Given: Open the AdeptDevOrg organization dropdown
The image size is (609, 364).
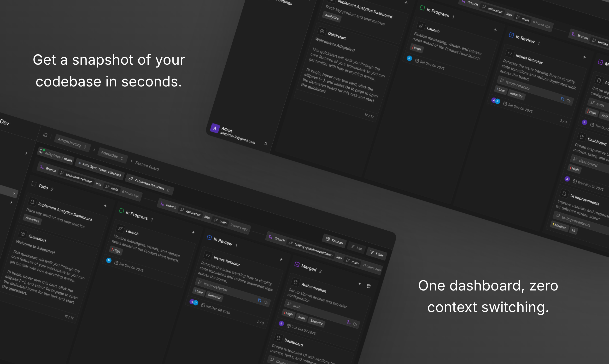Looking at the screenshot, I should pos(72,143).
